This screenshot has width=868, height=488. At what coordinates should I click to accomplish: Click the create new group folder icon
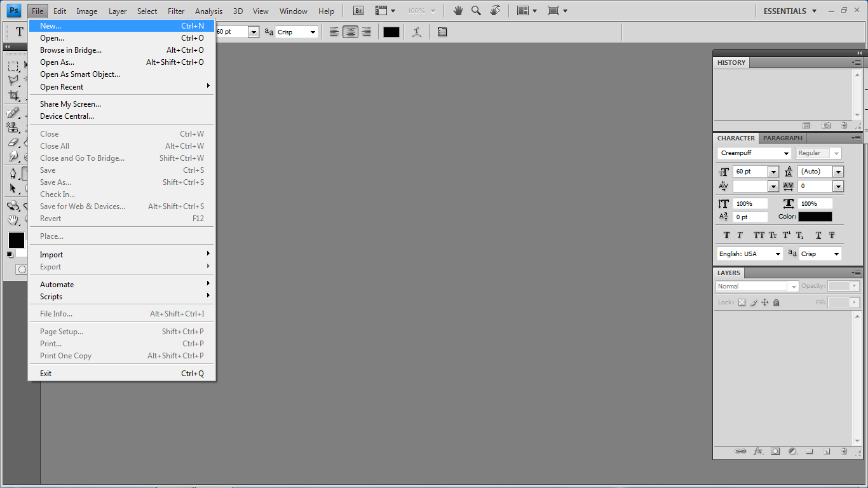pos(810,451)
